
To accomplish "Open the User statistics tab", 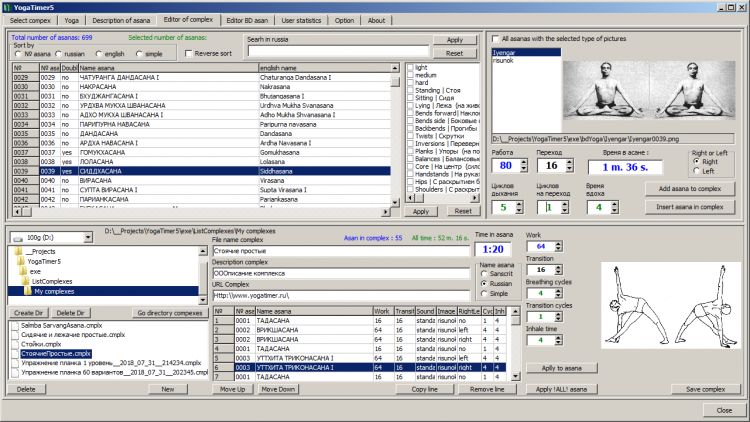I will click(x=300, y=20).
